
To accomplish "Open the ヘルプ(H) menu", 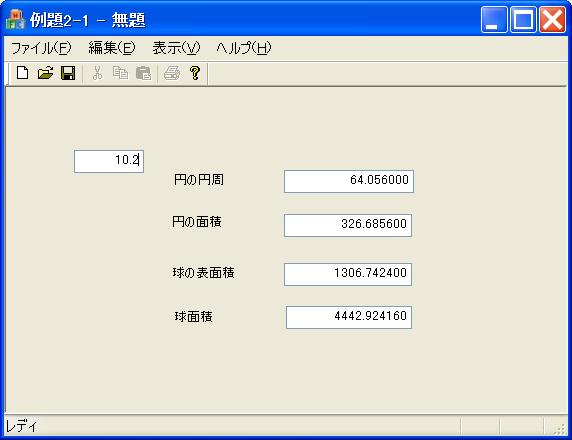I will click(x=244, y=48).
